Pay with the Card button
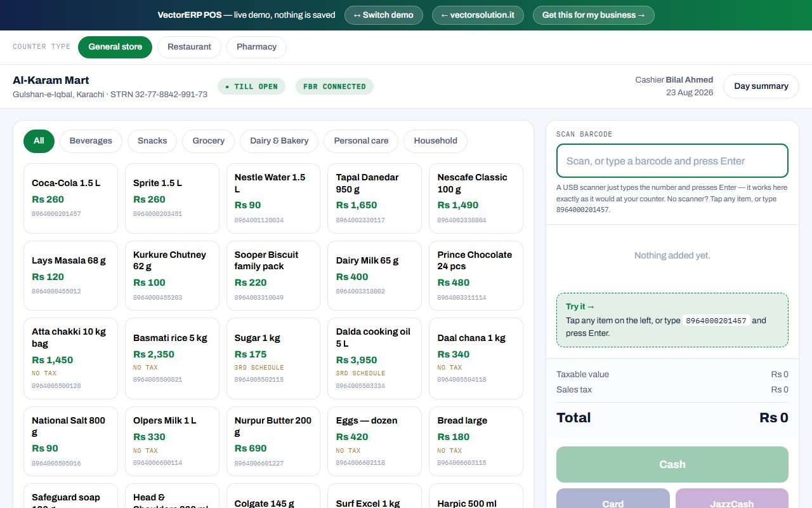The height and width of the screenshot is (508, 812). coord(613,498)
